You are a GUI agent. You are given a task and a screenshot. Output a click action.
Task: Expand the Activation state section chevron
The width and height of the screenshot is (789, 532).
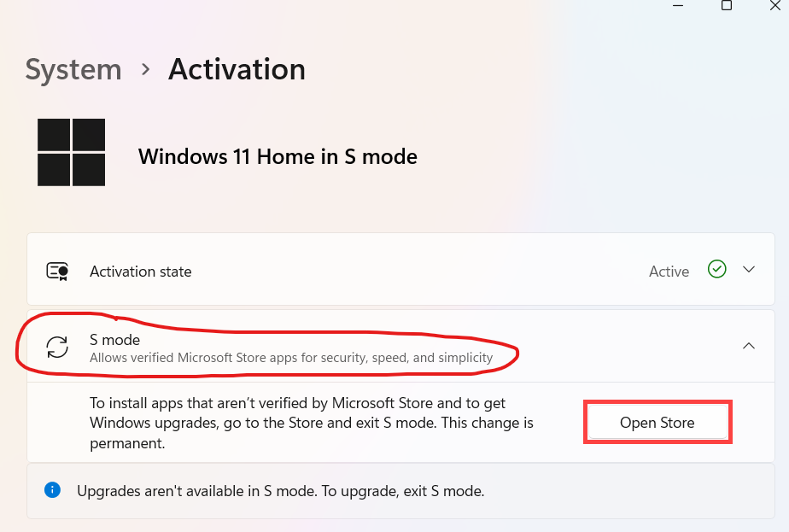749,270
